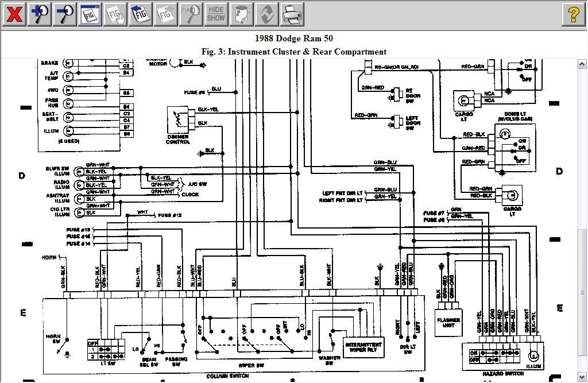Click the 'WASHER SW' label
The image size is (588, 383).
click(x=329, y=361)
